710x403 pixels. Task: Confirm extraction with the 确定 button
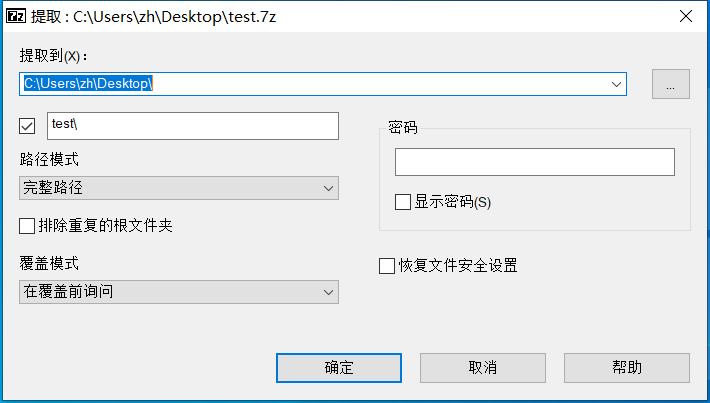339,368
